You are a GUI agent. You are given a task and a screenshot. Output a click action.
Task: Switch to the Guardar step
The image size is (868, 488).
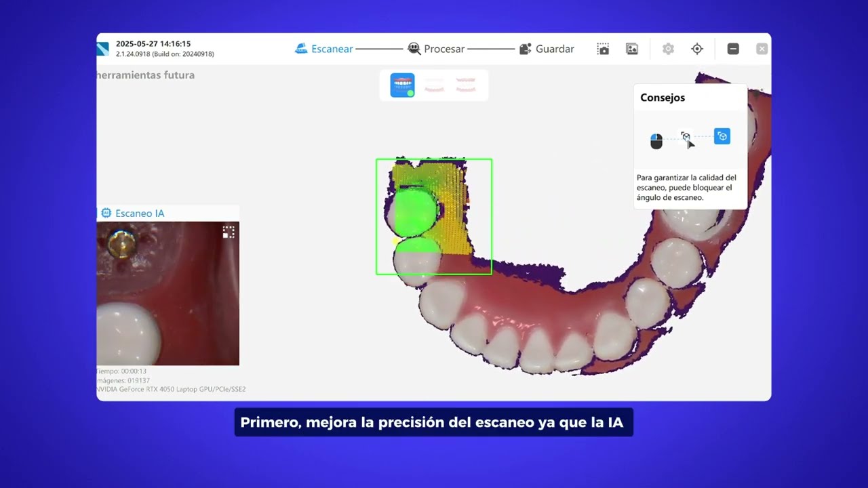point(547,49)
